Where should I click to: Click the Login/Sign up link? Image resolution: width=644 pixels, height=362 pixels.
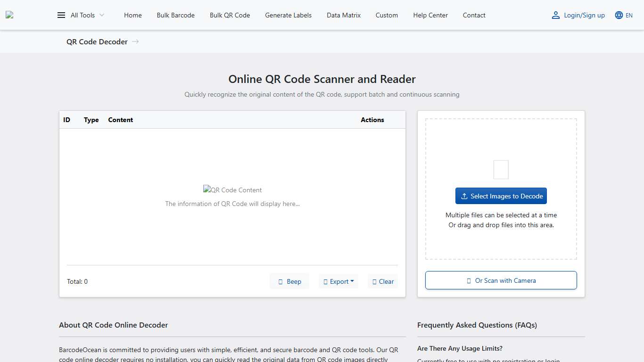[584, 15]
